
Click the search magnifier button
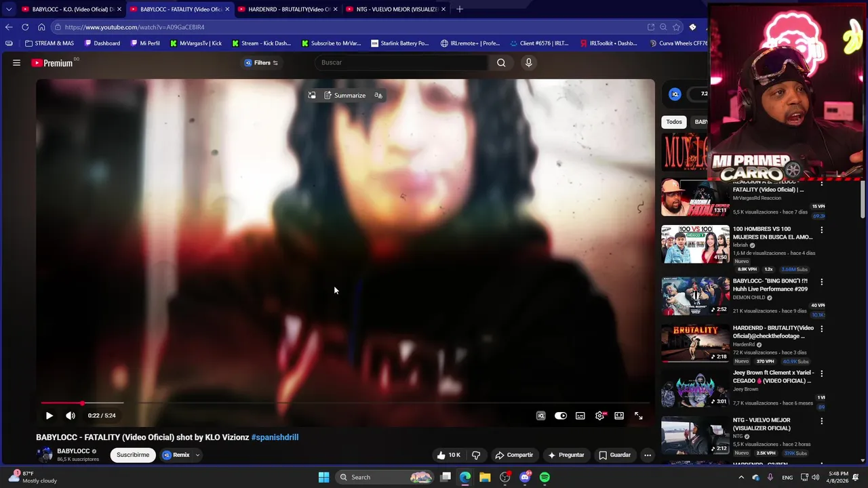pyautogui.click(x=501, y=62)
